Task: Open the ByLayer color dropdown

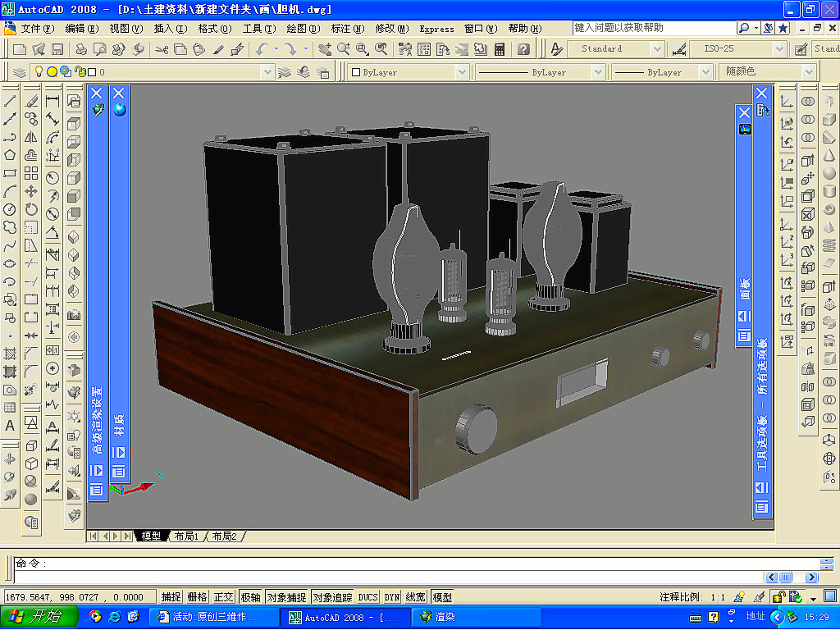Action: coord(462,72)
